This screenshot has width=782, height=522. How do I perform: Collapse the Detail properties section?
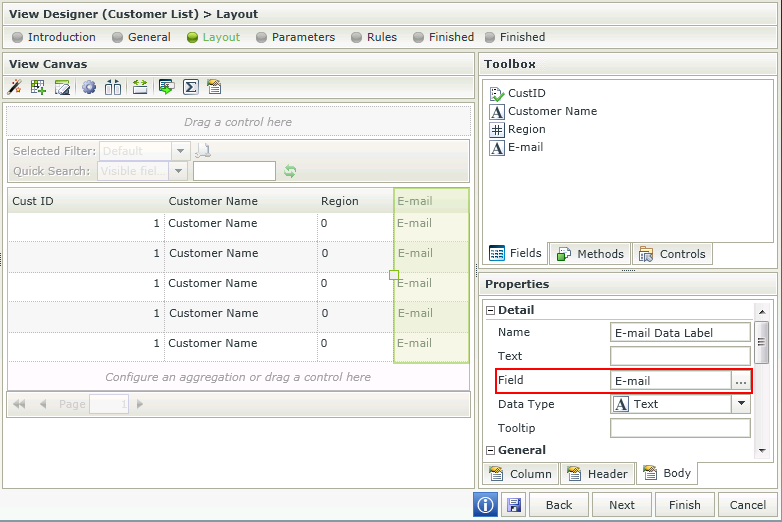pyautogui.click(x=491, y=311)
